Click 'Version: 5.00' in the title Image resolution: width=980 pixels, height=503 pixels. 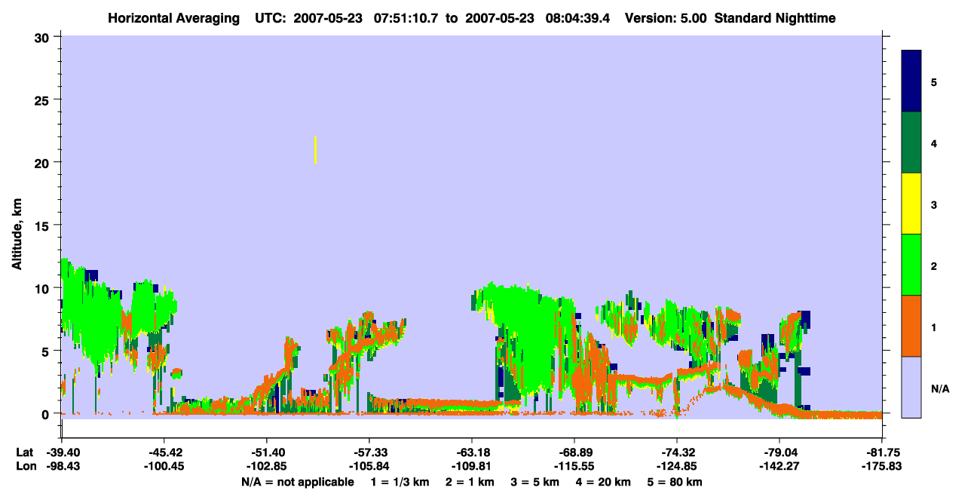(665, 18)
